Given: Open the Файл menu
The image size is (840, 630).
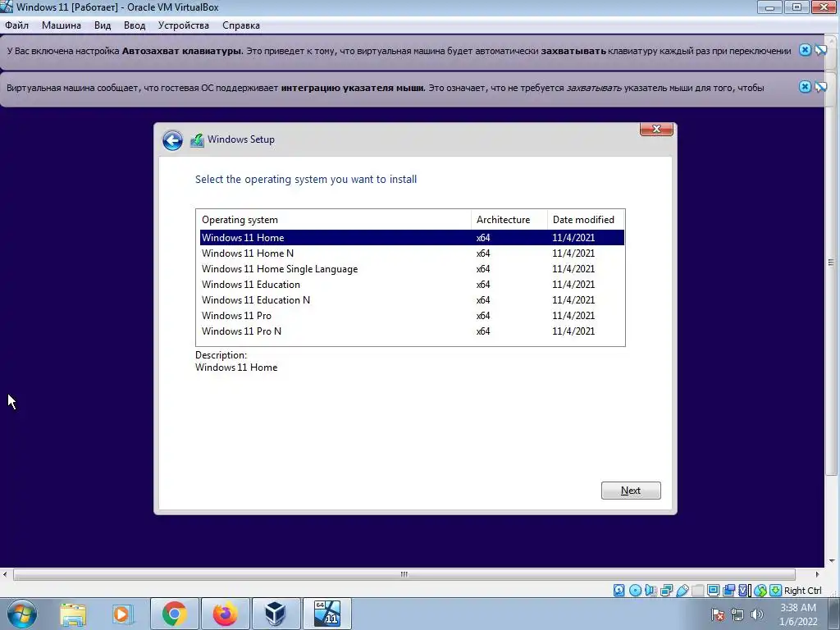Looking at the screenshot, I should point(16,25).
